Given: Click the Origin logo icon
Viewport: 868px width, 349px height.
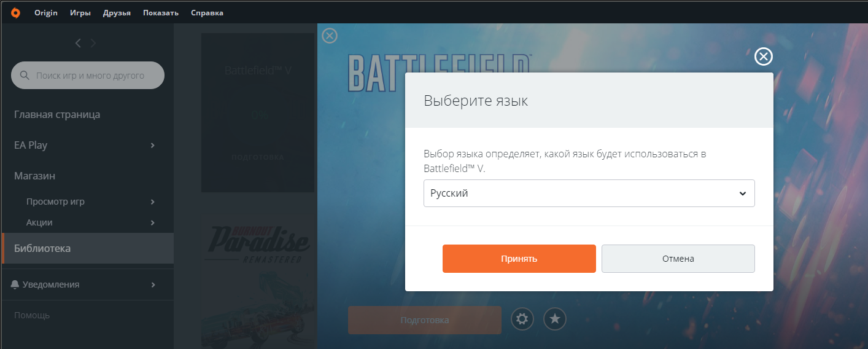Looking at the screenshot, I should pos(15,12).
